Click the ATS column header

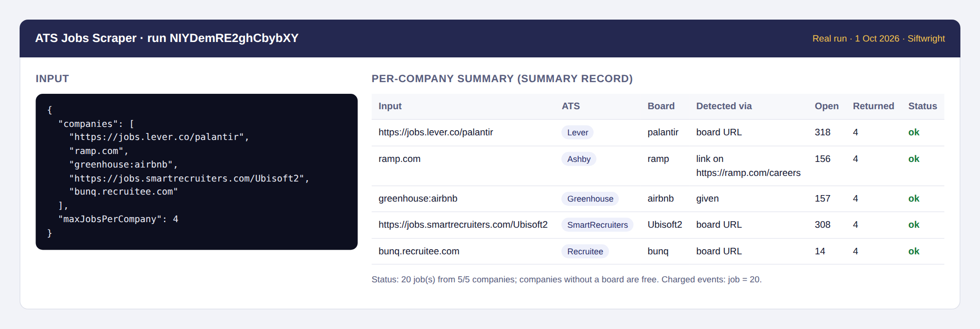pyautogui.click(x=571, y=106)
